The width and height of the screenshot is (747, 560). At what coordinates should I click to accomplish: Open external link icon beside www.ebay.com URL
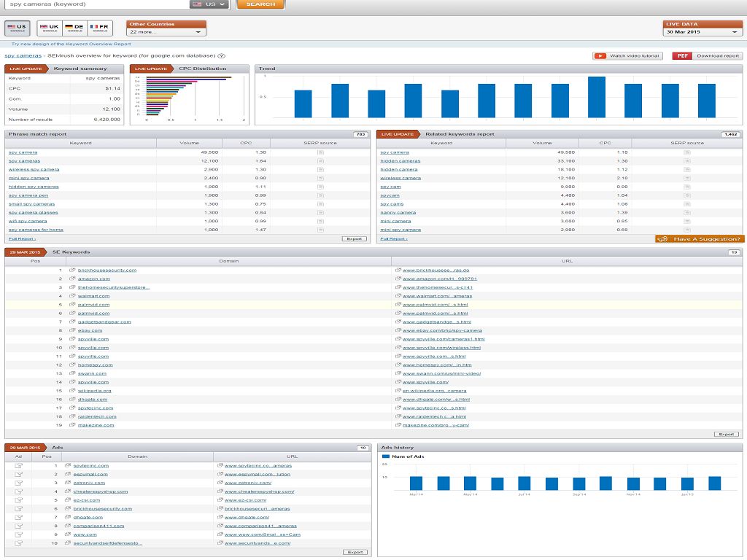pos(398,330)
